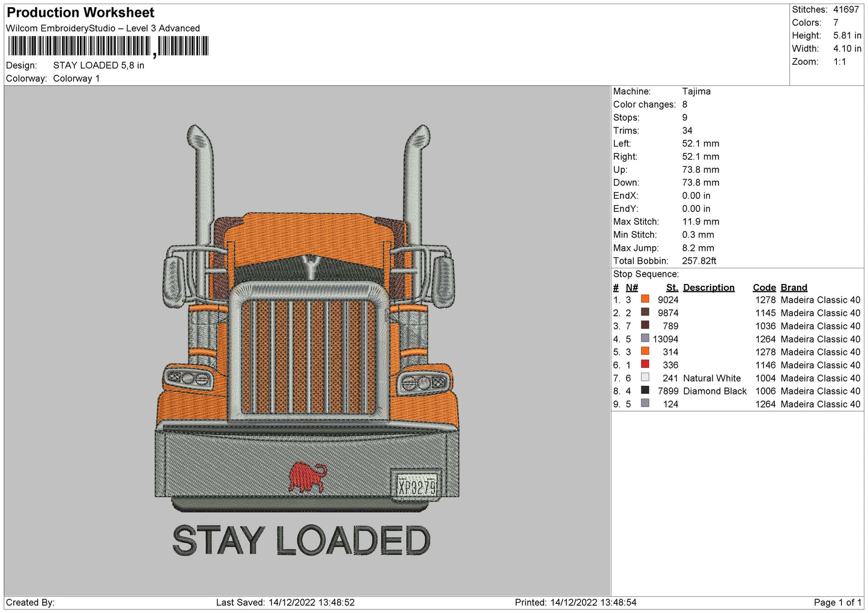Click the red swatch in stop row 6
The height and width of the screenshot is (613, 868).
pyautogui.click(x=645, y=364)
